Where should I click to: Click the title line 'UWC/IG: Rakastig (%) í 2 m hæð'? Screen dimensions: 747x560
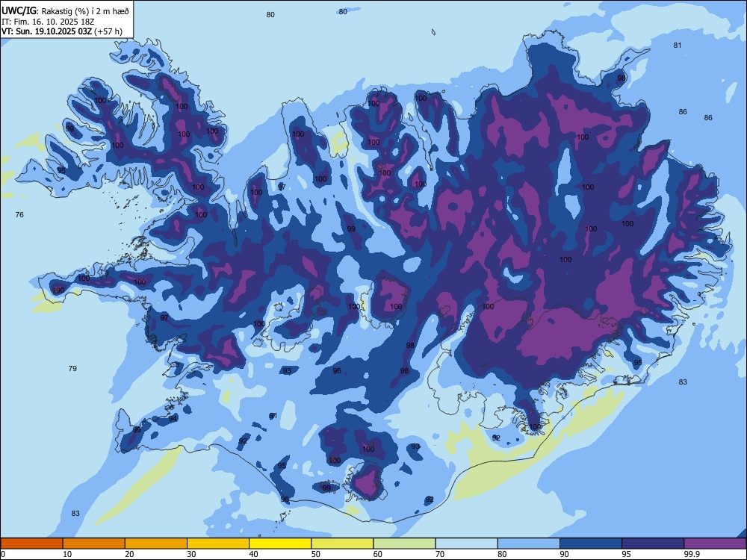click(x=65, y=10)
